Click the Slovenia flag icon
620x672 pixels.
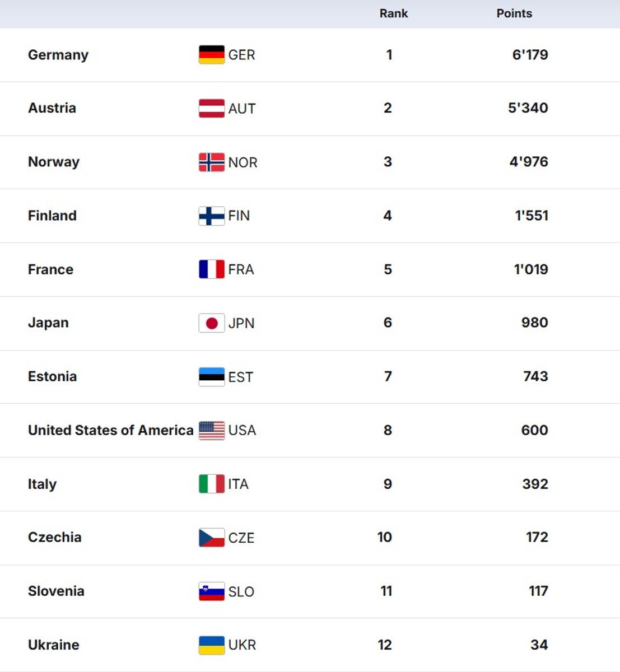pos(212,591)
